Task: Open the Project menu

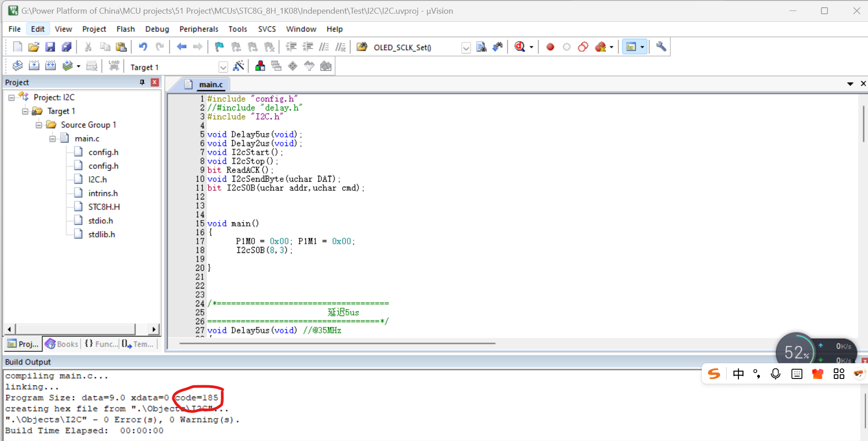Action: [94, 29]
